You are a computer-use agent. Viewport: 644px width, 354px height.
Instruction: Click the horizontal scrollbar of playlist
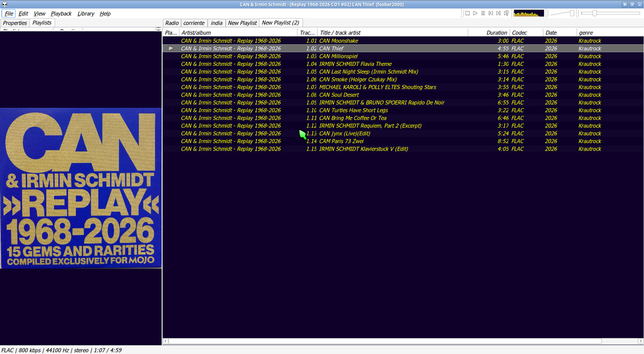click(x=385, y=341)
